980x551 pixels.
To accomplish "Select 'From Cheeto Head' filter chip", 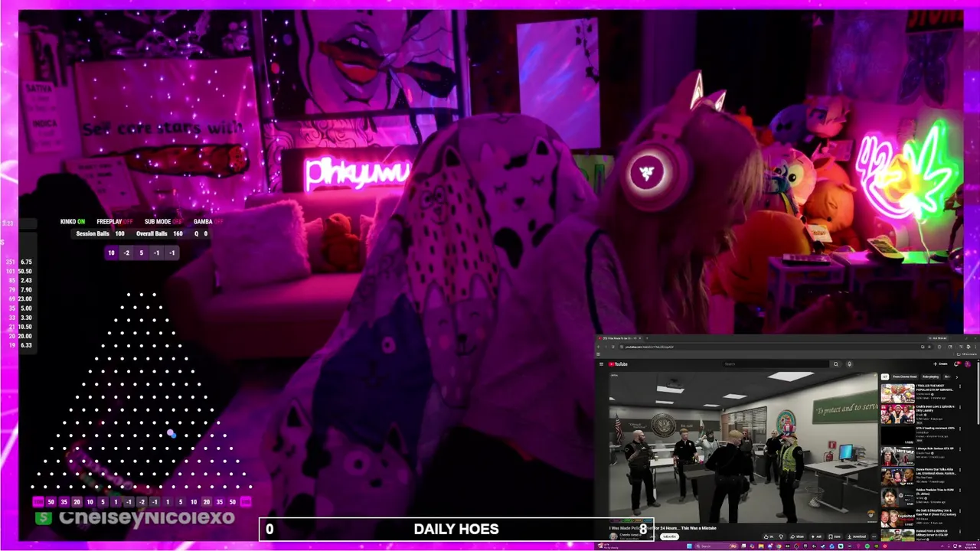I will [x=904, y=377].
